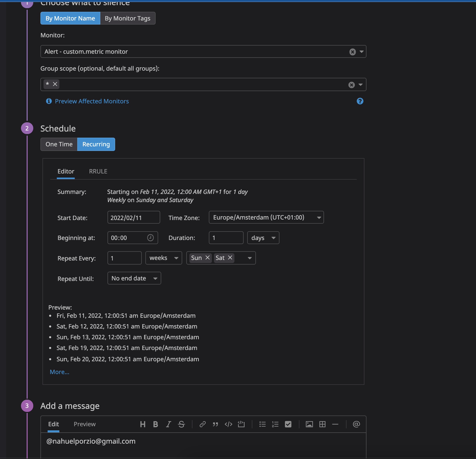Click the @ mention icon in toolbar
This screenshot has height=459, width=476.
tap(356, 424)
